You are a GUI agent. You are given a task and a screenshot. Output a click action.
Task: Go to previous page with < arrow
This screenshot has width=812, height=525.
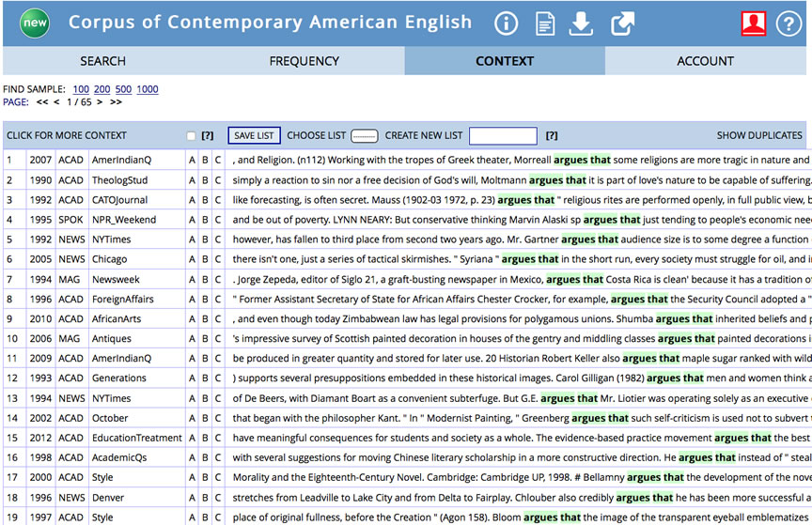click(x=56, y=102)
